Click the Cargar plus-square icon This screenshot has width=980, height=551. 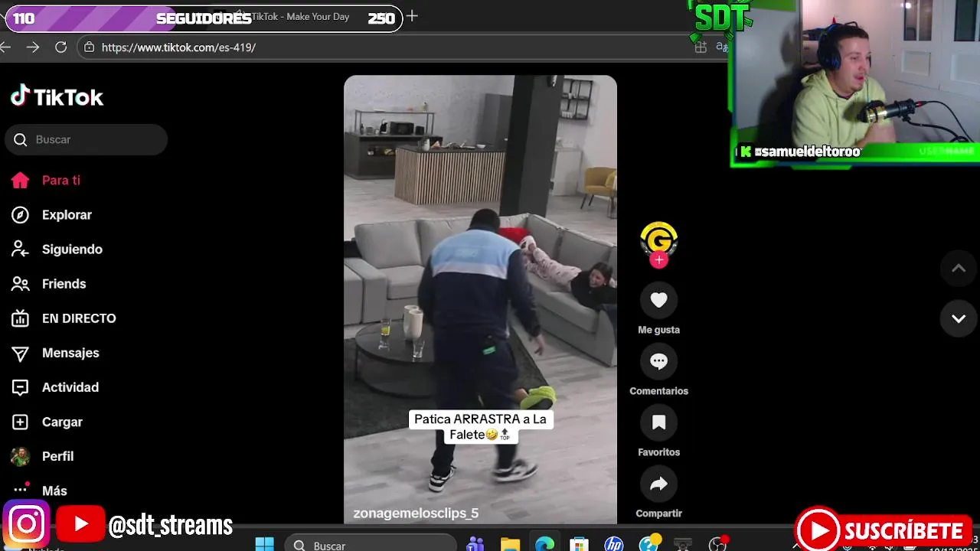point(20,422)
